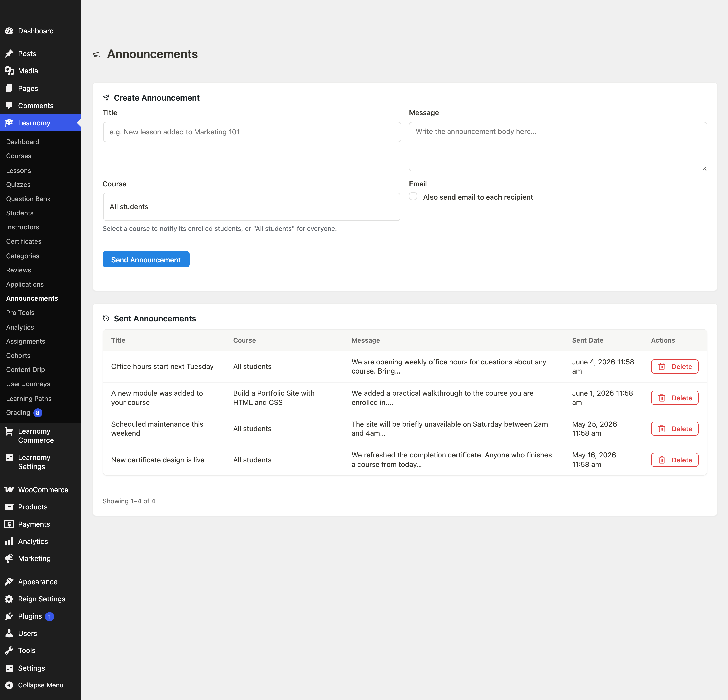
Task: Click the Tools wrench icon
Action: click(9, 651)
